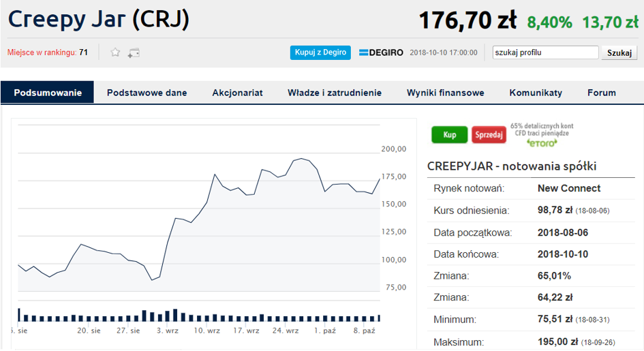Open the eToro logo link

point(542,143)
